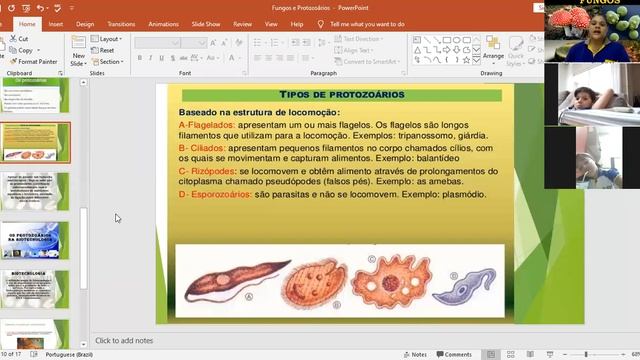Click the zoom out minus button
Image resolution: width=640 pixels, height=360 pixels.
point(565,354)
